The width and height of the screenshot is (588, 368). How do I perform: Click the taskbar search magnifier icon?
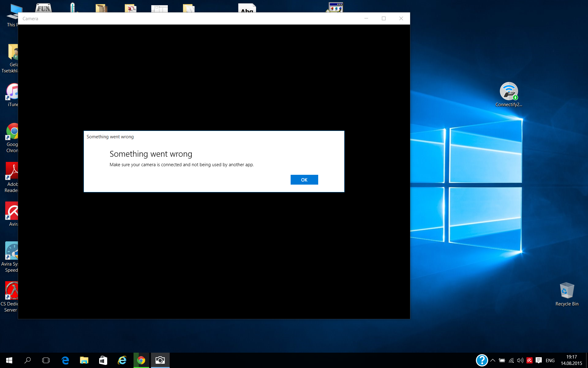pyautogui.click(x=28, y=360)
